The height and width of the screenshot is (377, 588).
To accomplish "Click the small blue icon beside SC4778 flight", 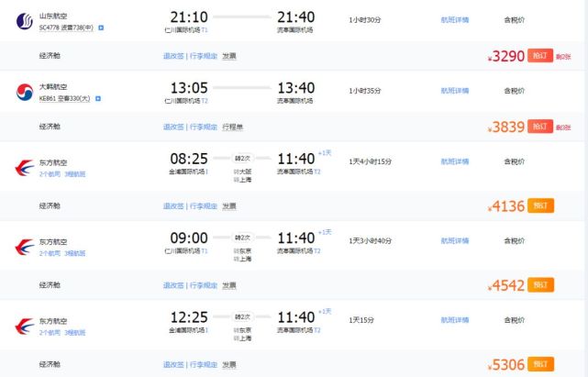I will coord(101,28).
